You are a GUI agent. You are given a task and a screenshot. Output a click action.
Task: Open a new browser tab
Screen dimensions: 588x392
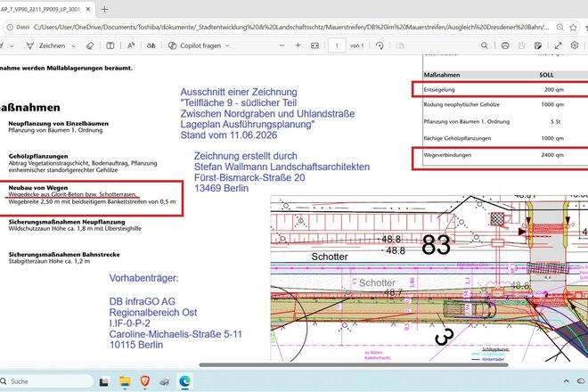(x=104, y=10)
